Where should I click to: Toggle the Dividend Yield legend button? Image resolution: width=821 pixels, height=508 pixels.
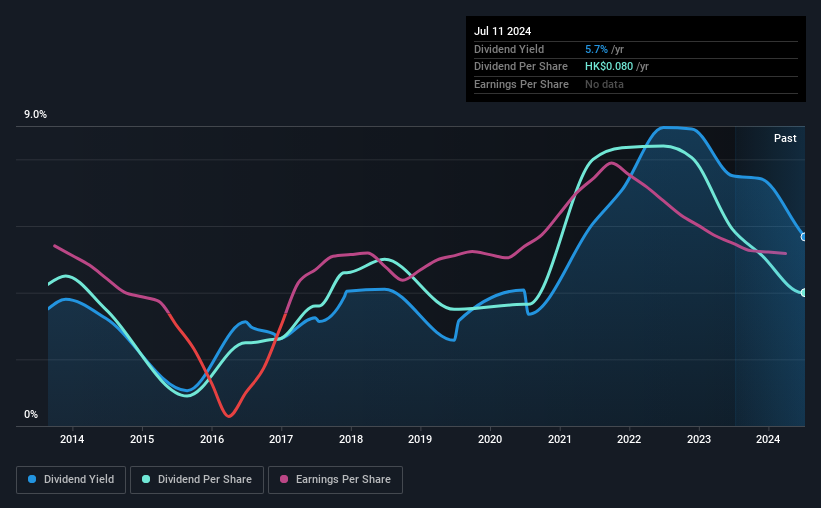[71, 480]
